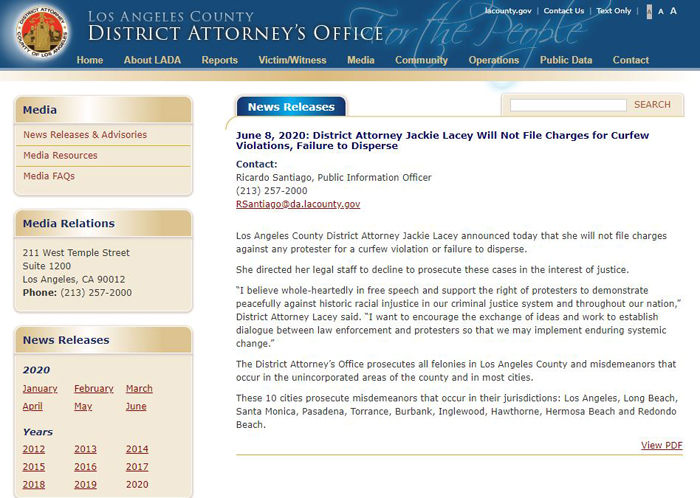Click the SEARCH button
This screenshot has width=700, height=498.
[652, 104]
